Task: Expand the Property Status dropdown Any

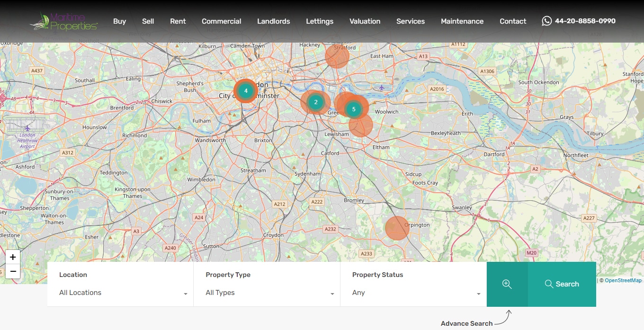Action: point(417,293)
